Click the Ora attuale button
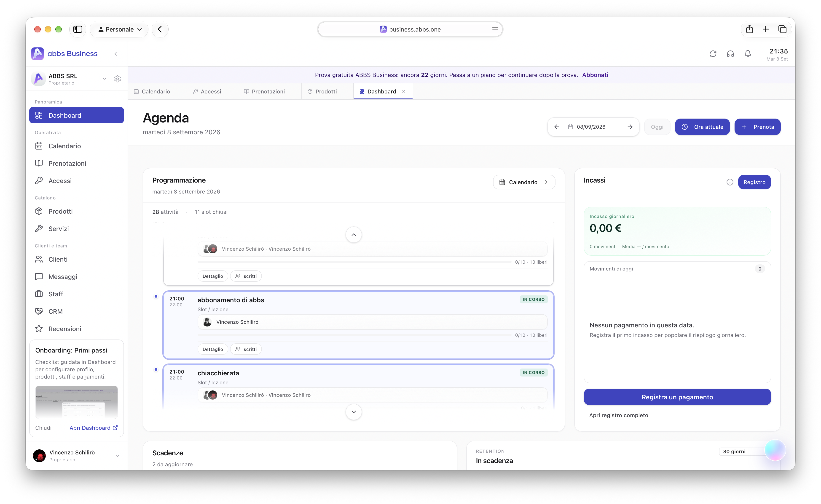The height and width of the screenshot is (504, 821). (702, 127)
